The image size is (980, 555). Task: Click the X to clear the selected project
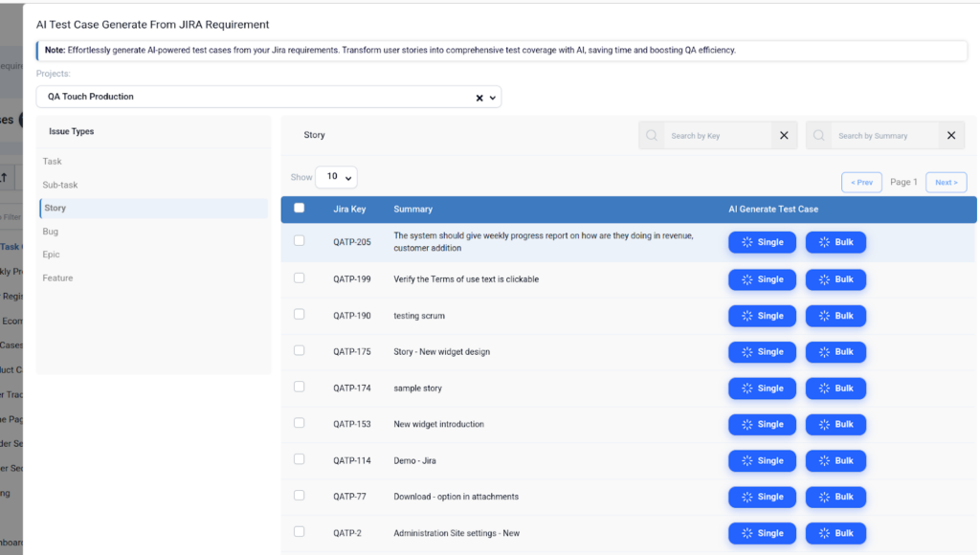click(x=477, y=97)
